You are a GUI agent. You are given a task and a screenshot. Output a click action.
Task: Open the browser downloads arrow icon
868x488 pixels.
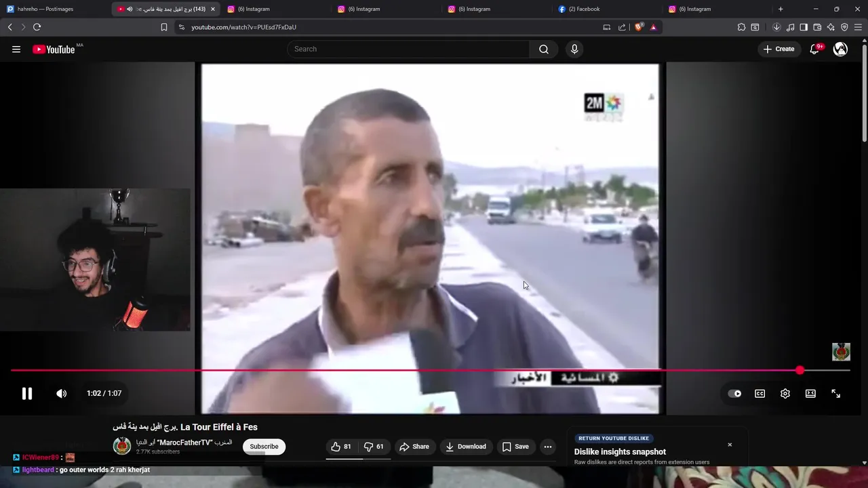pyautogui.click(x=776, y=27)
